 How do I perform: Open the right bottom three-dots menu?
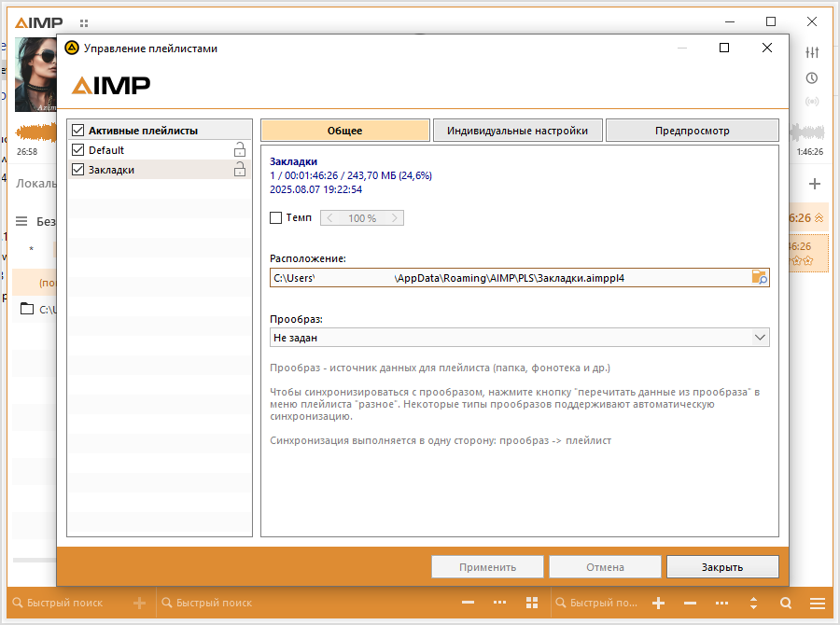[721, 603]
